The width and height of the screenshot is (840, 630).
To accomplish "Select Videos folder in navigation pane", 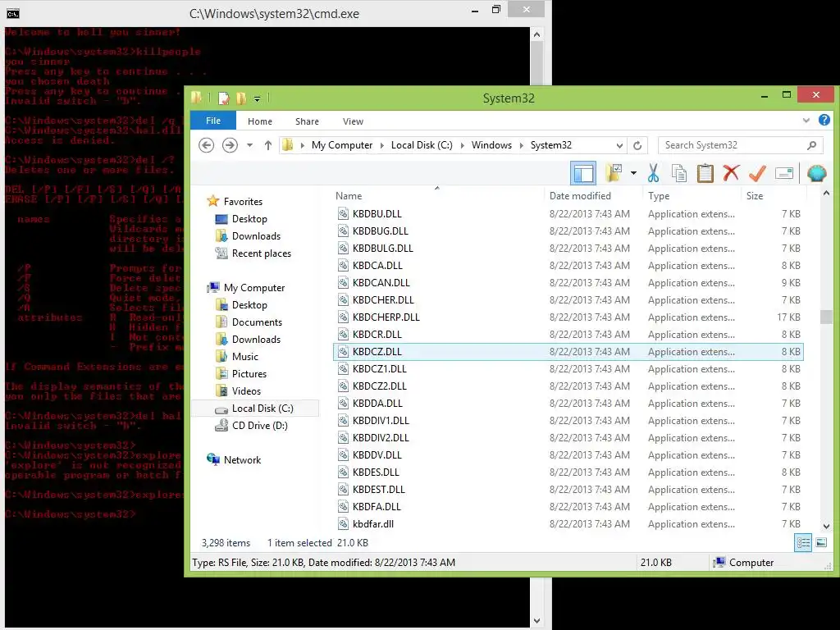I will pos(246,390).
